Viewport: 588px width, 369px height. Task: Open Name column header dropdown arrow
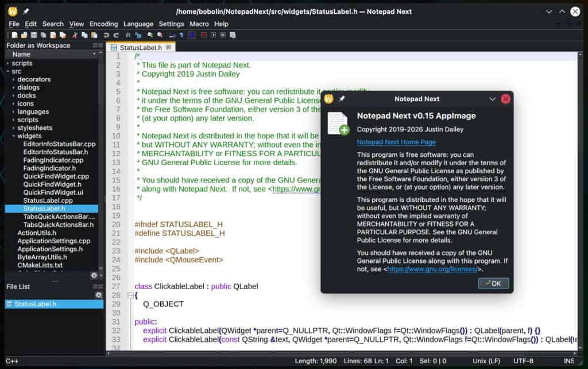(x=94, y=55)
